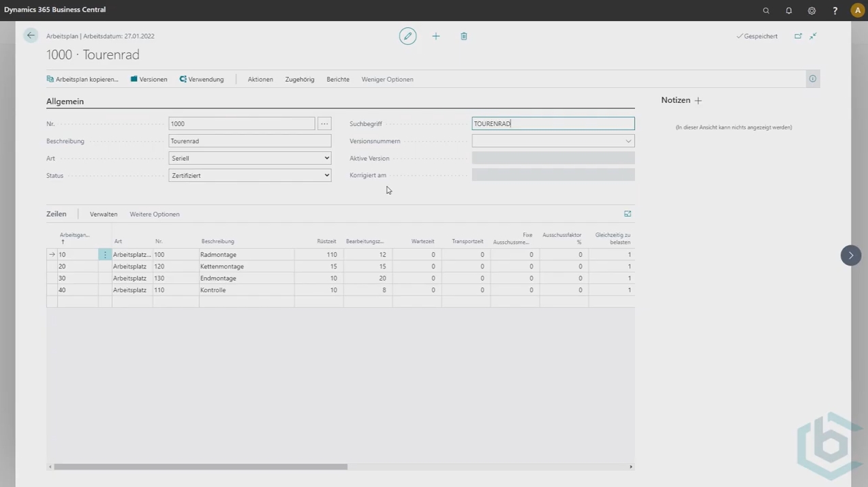Screen dimensions: 868x487
Task: Open the Berichte menu
Action: [338, 80]
